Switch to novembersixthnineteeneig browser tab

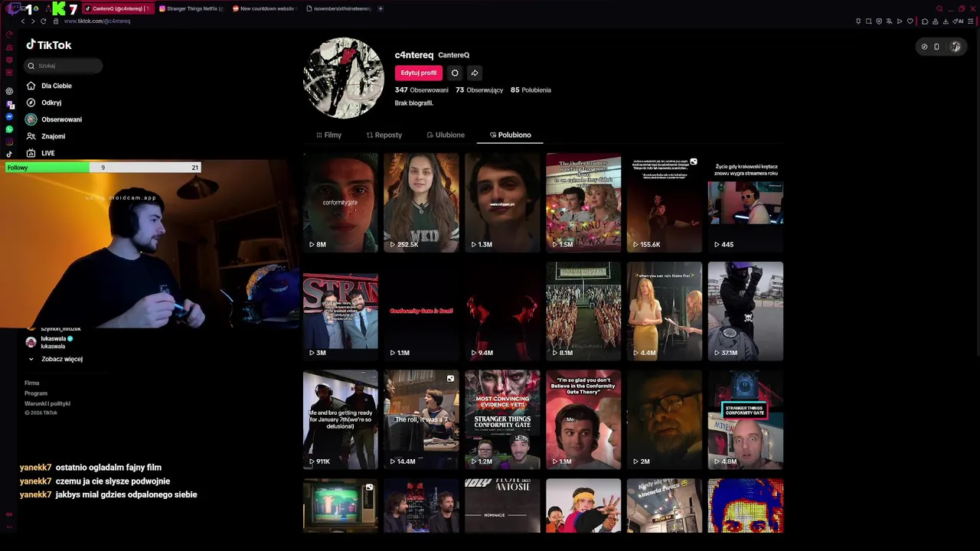[x=337, y=8]
